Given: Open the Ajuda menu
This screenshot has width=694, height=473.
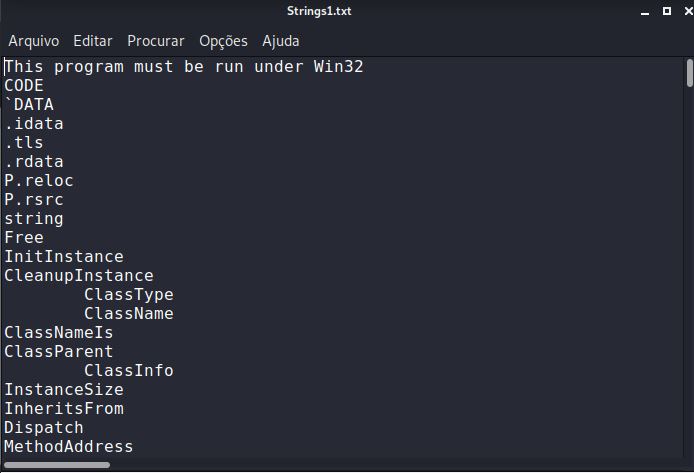Looking at the screenshot, I should [281, 41].
